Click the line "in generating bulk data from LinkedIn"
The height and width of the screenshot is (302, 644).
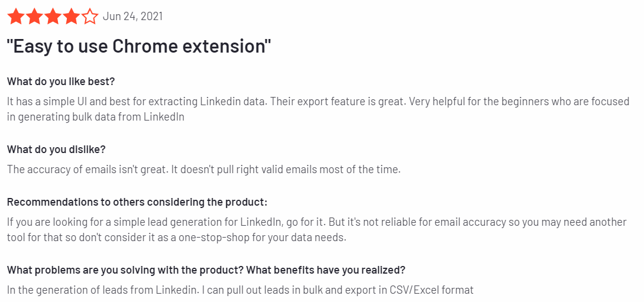pyautogui.click(x=96, y=117)
